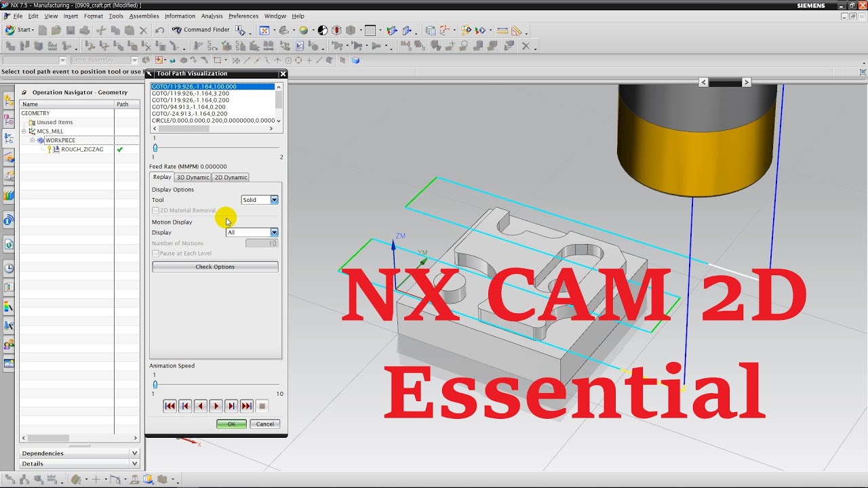
Task: Select the CIRCLE path event line
Action: (x=213, y=121)
